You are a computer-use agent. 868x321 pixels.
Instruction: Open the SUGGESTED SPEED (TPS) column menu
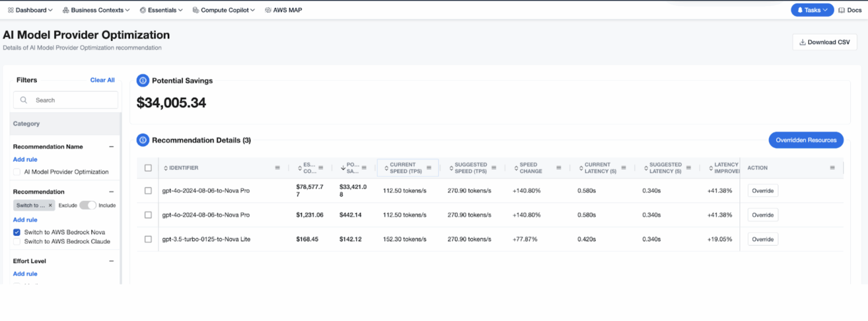(x=494, y=168)
